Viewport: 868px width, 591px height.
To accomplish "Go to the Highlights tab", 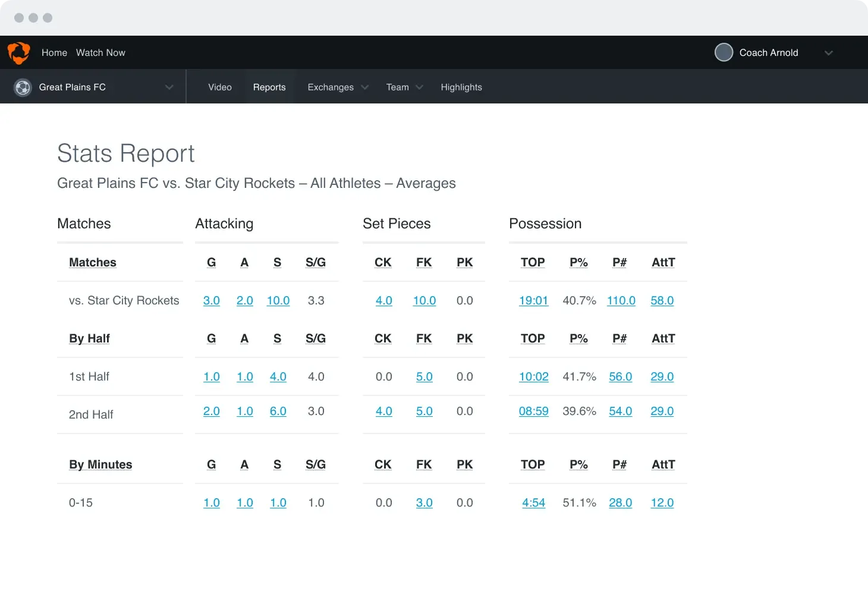I will click(x=461, y=87).
